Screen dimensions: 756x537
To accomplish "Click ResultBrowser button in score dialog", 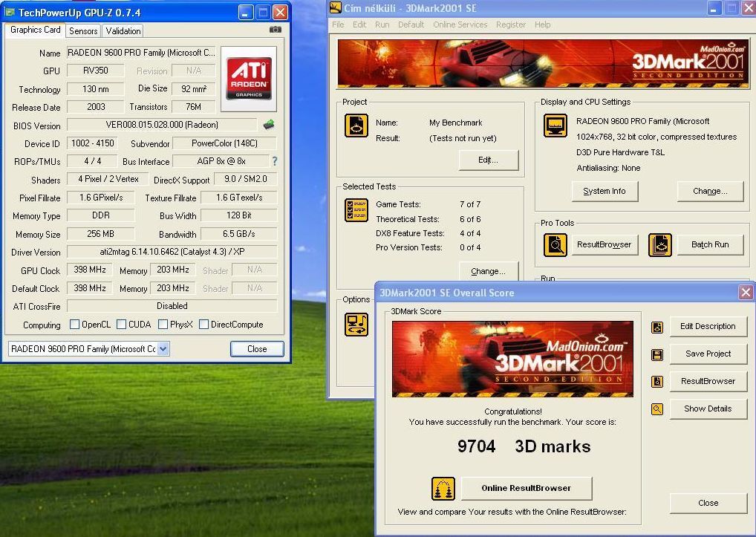I will tap(708, 381).
